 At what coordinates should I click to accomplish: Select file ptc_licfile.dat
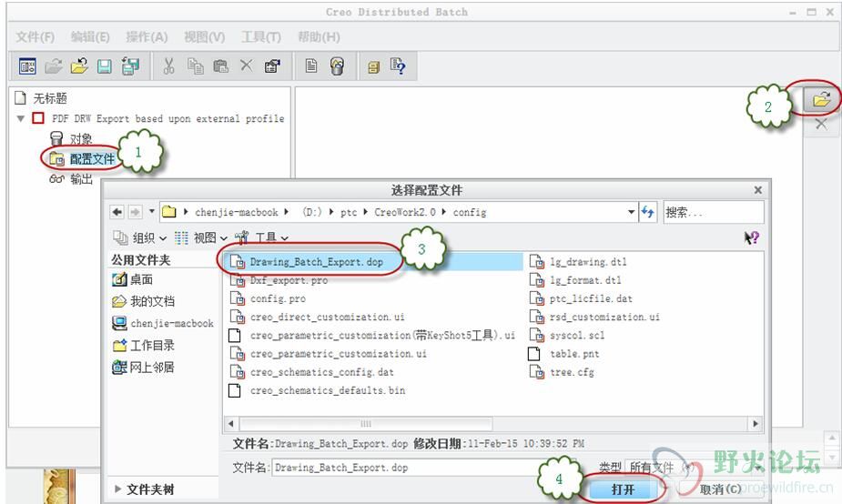coord(592,298)
